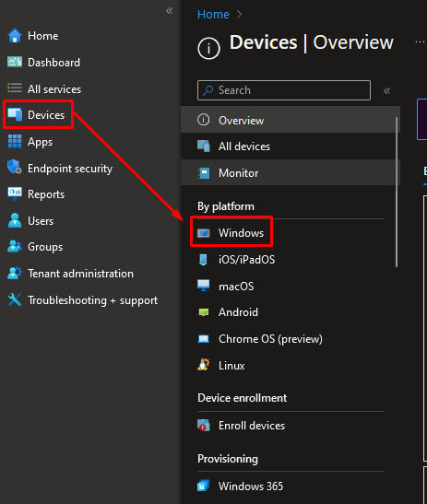427x504 pixels.
Task: Click the Devices icon in left navigation
Action: (x=15, y=114)
